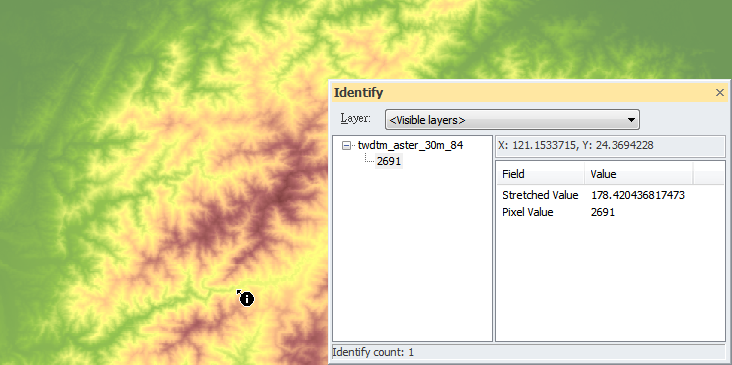The height and width of the screenshot is (365, 732).
Task: Click the X, Y coordinates readout field
Action: coord(610,146)
